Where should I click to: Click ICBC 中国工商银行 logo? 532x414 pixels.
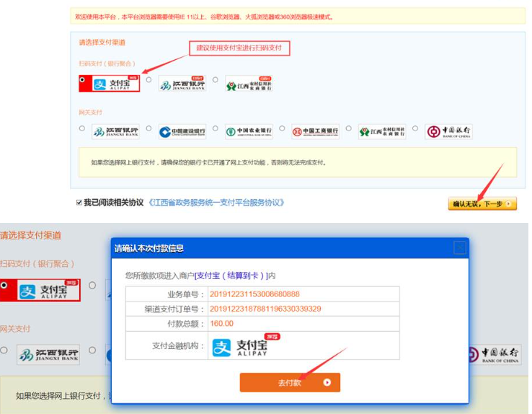point(316,132)
